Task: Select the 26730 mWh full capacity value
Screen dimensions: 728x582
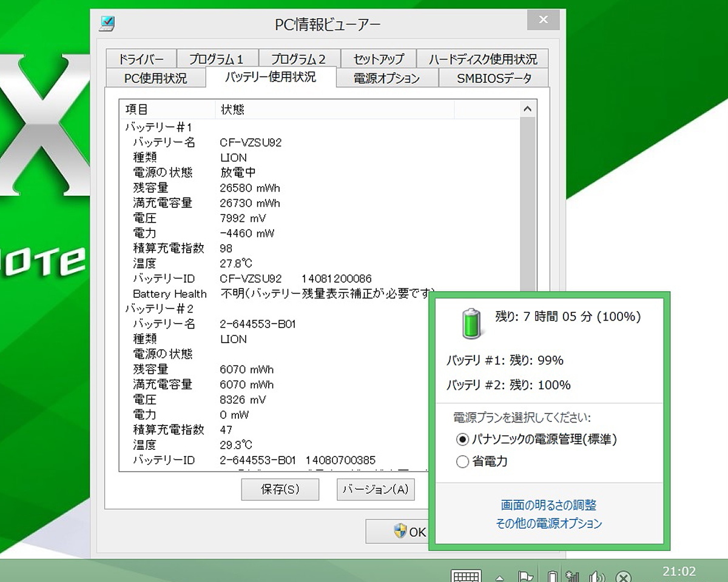Action: [250, 203]
